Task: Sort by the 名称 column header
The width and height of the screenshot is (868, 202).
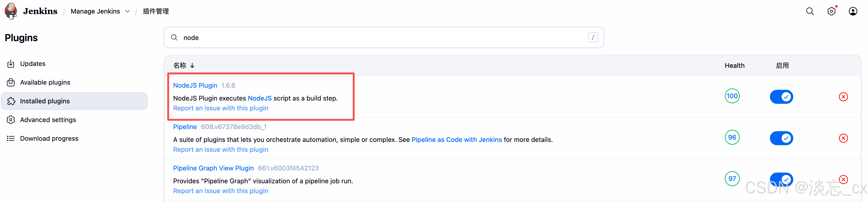Action: pos(184,65)
